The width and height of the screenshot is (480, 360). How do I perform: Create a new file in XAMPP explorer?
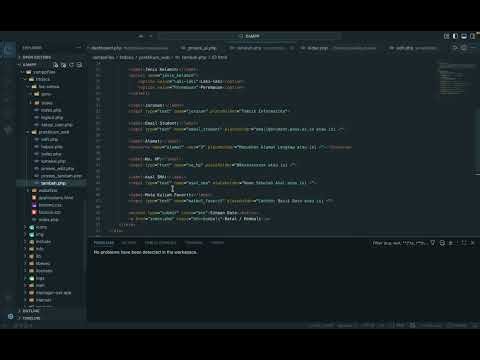pyautogui.click(x=55, y=65)
